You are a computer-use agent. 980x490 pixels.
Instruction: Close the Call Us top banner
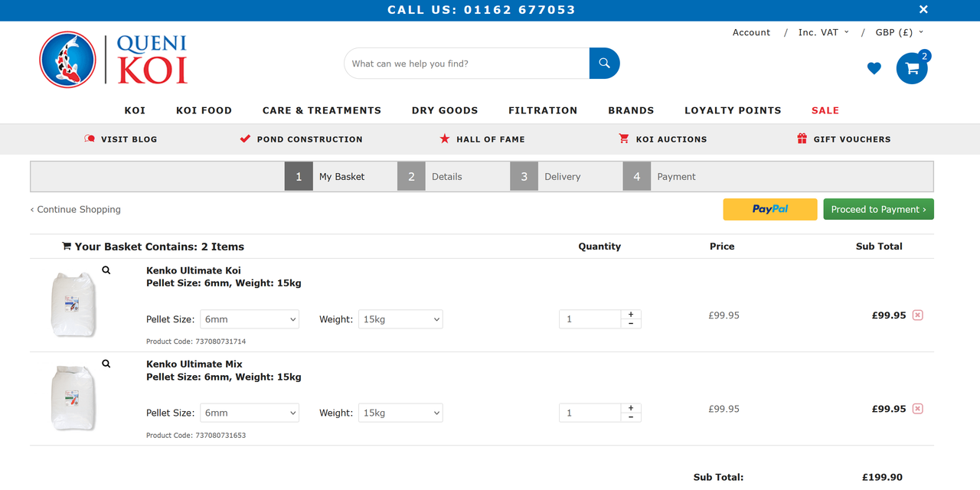[x=923, y=10]
